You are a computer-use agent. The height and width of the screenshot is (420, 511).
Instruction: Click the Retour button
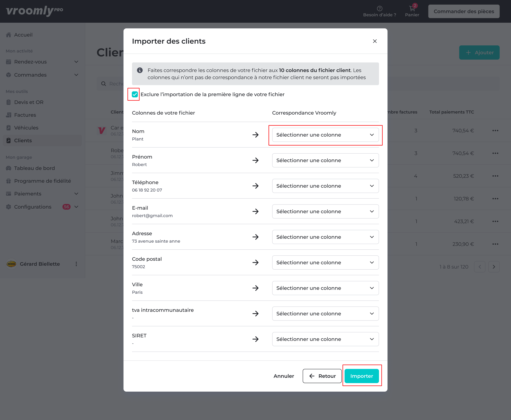coord(322,376)
